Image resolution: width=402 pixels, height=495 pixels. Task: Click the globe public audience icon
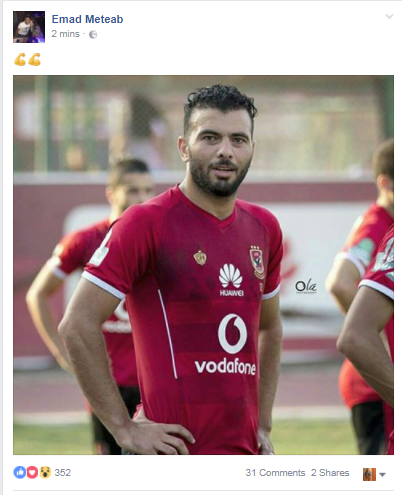93,34
